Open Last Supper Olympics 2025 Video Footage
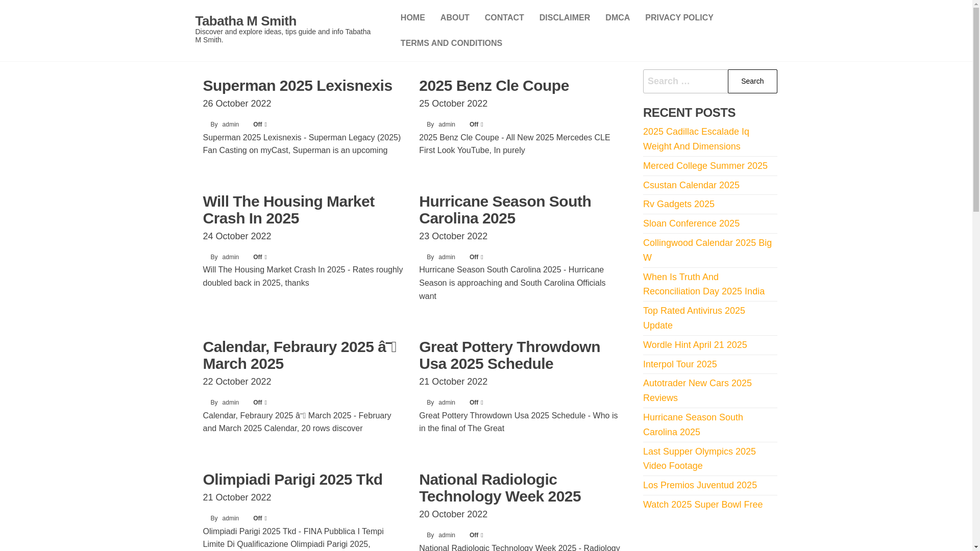 [x=699, y=459]
